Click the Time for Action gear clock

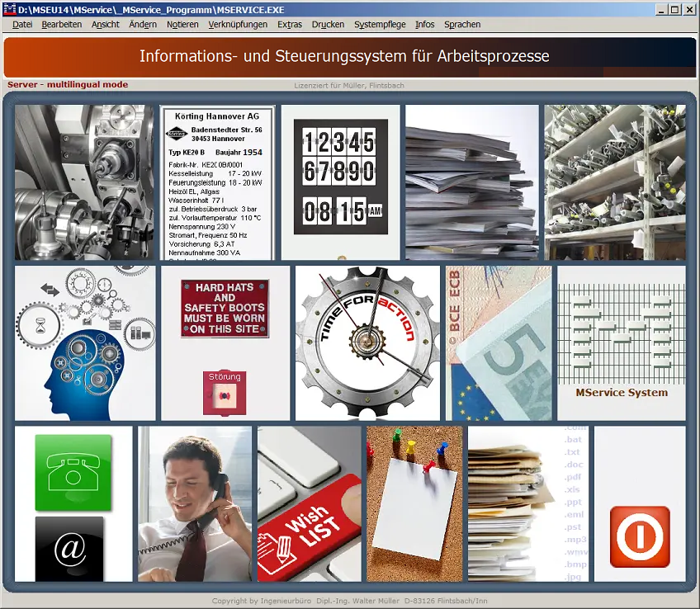(x=367, y=342)
